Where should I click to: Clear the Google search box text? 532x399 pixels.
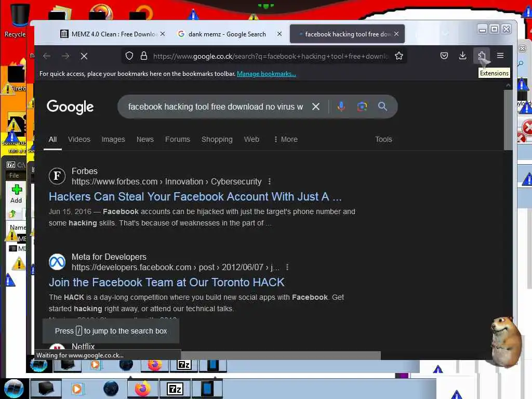[x=316, y=107]
